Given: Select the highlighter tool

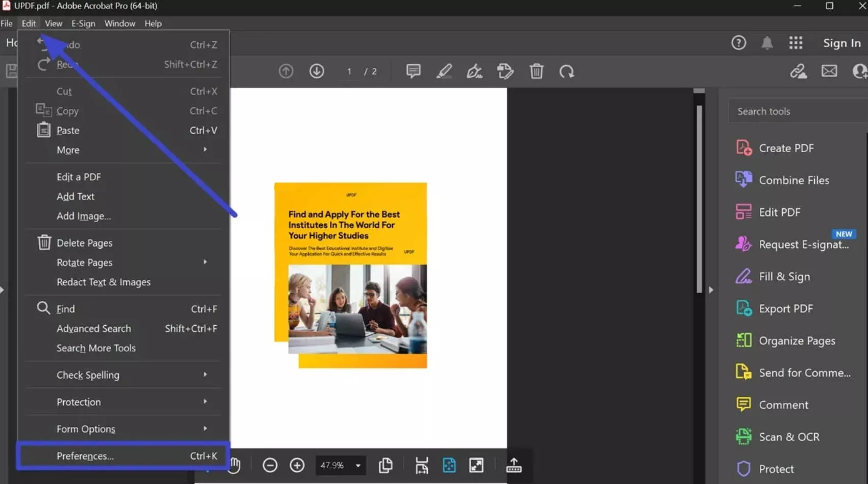Looking at the screenshot, I should click(x=444, y=71).
